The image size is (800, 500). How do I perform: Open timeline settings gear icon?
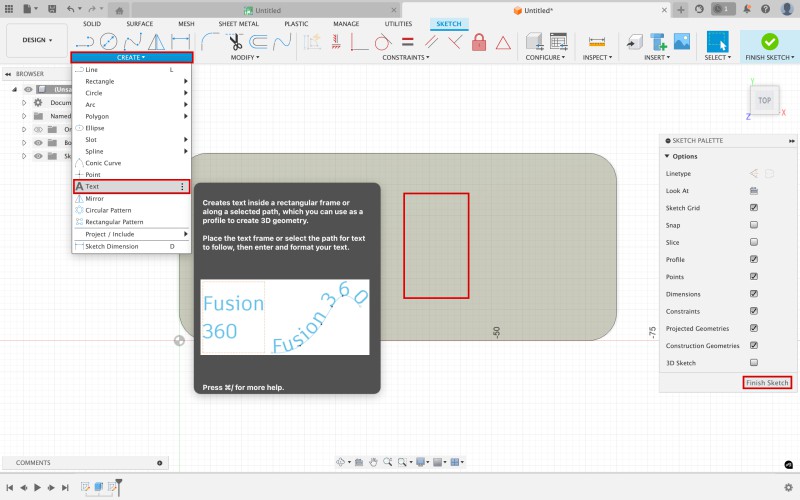(787, 487)
